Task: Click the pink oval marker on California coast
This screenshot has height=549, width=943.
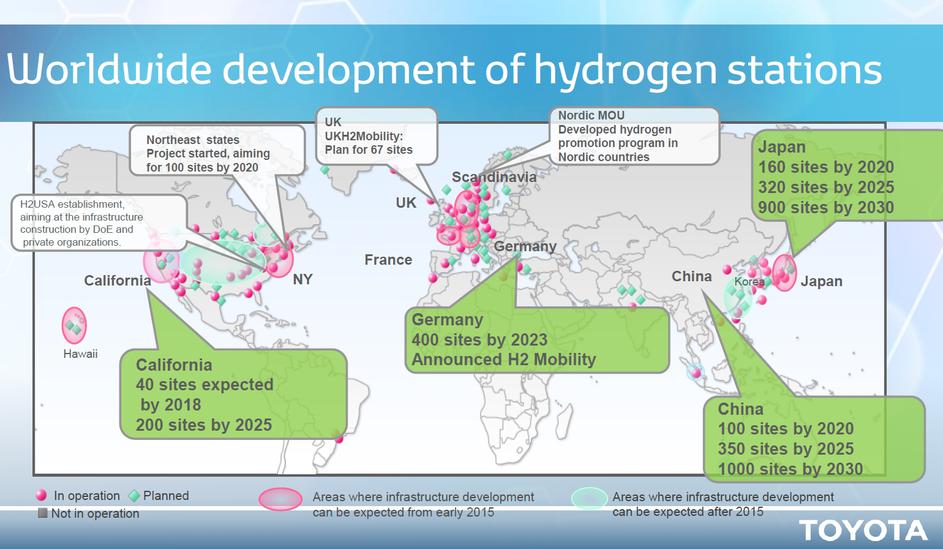Action: (156, 263)
